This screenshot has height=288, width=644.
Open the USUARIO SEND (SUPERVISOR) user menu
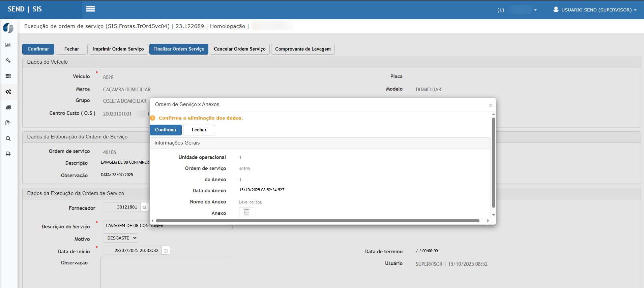click(595, 10)
